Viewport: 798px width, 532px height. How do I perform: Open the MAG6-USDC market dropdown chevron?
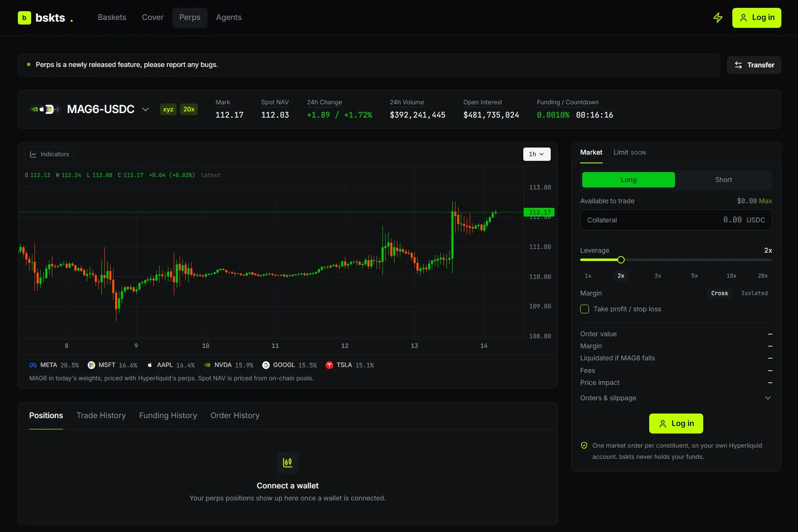pyautogui.click(x=145, y=109)
